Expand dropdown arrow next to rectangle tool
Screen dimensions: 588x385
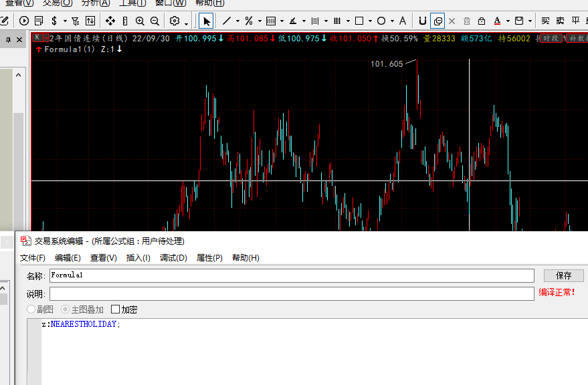click(370, 21)
